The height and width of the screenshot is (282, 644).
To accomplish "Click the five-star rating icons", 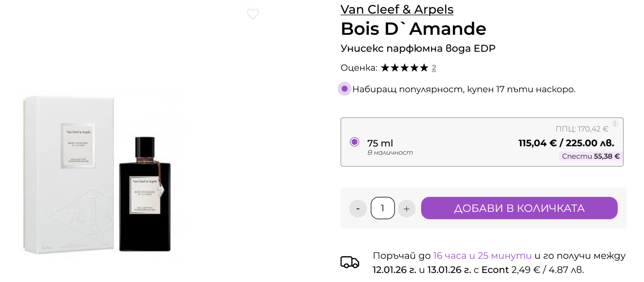I will [x=404, y=68].
